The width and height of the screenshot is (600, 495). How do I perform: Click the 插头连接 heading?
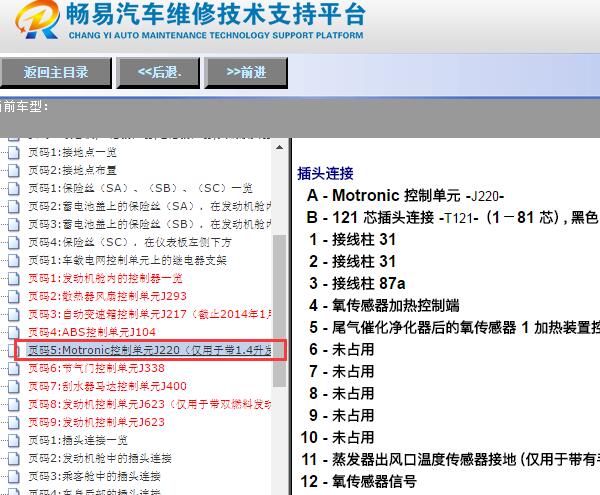(325, 173)
